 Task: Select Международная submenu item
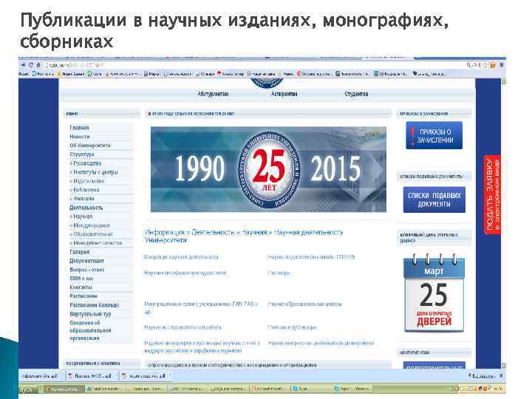click(x=90, y=225)
